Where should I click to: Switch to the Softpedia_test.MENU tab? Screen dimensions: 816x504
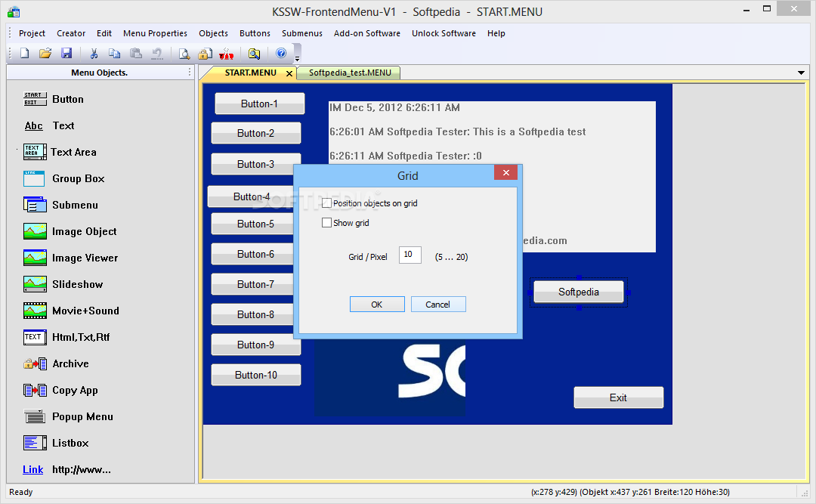pyautogui.click(x=349, y=73)
